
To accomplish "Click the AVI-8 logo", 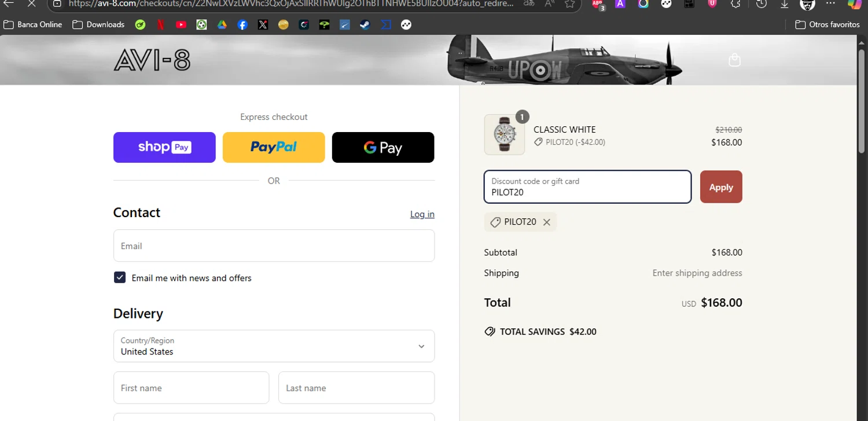I will 152,60.
